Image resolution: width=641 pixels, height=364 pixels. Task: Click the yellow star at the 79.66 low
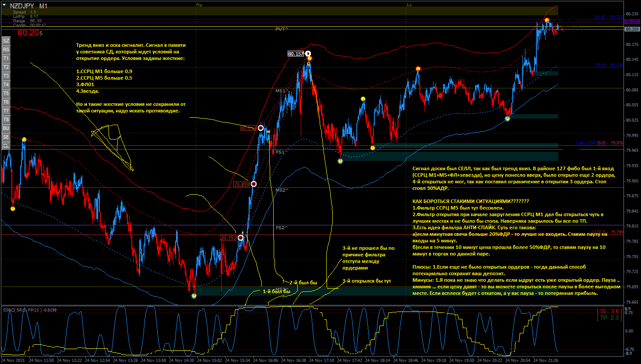[194, 296]
